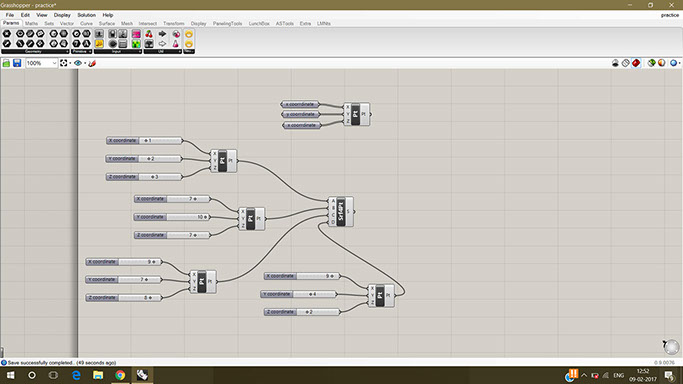Select the white arrow cluster output icon
Viewport: 683px width, 384px height.
tap(162, 44)
